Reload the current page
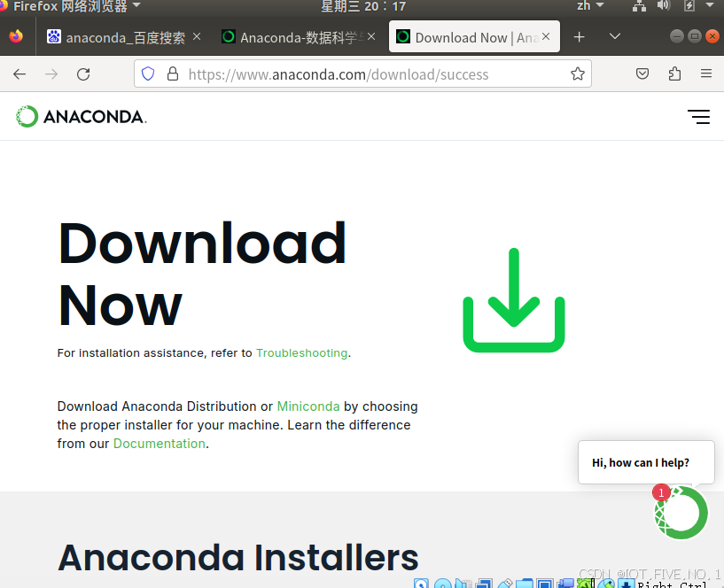The height and width of the screenshot is (588, 724). pos(83,73)
